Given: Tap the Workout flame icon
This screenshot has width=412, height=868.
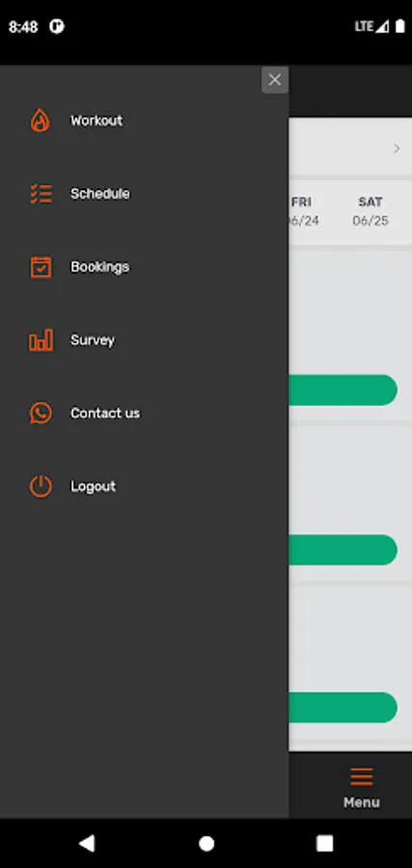Looking at the screenshot, I should (41, 121).
